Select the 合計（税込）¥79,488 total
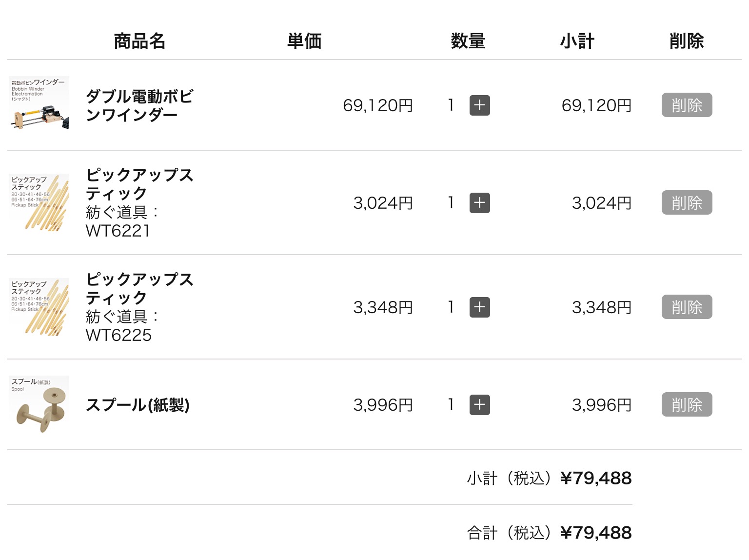 click(x=549, y=533)
